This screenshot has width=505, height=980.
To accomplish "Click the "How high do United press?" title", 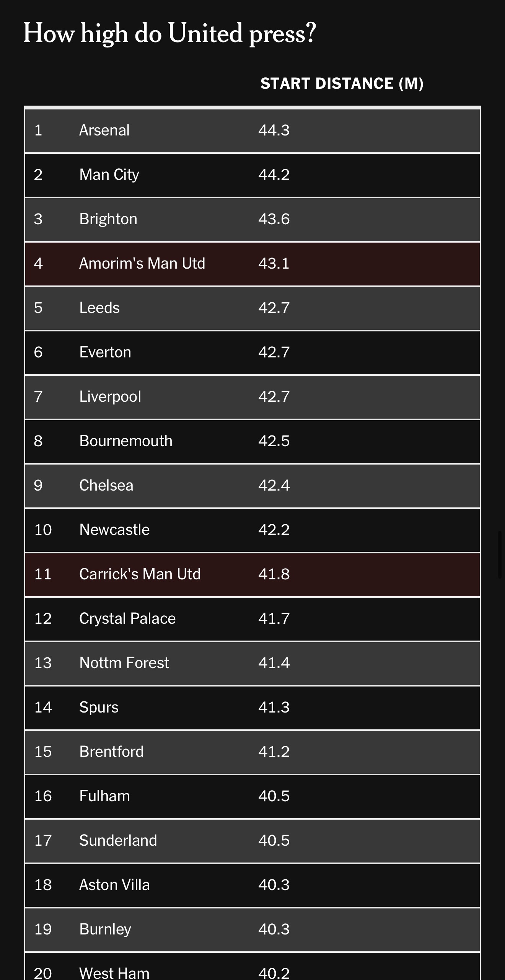I will click(169, 33).
